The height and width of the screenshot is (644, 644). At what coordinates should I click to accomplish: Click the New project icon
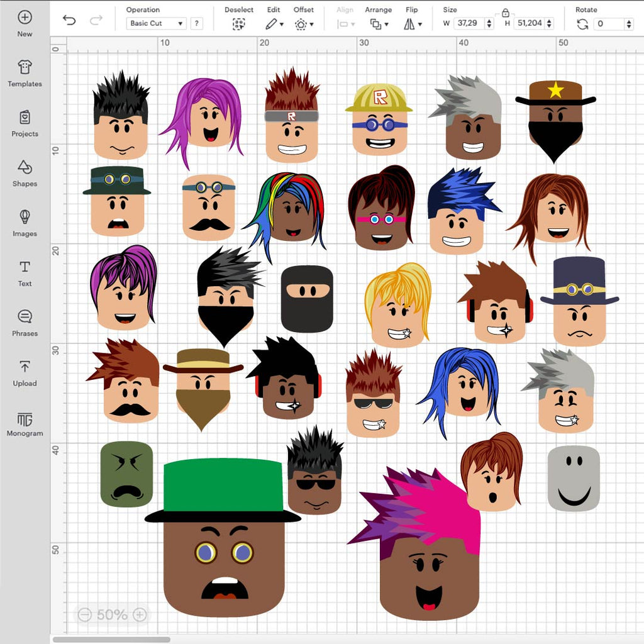tap(25, 18)
